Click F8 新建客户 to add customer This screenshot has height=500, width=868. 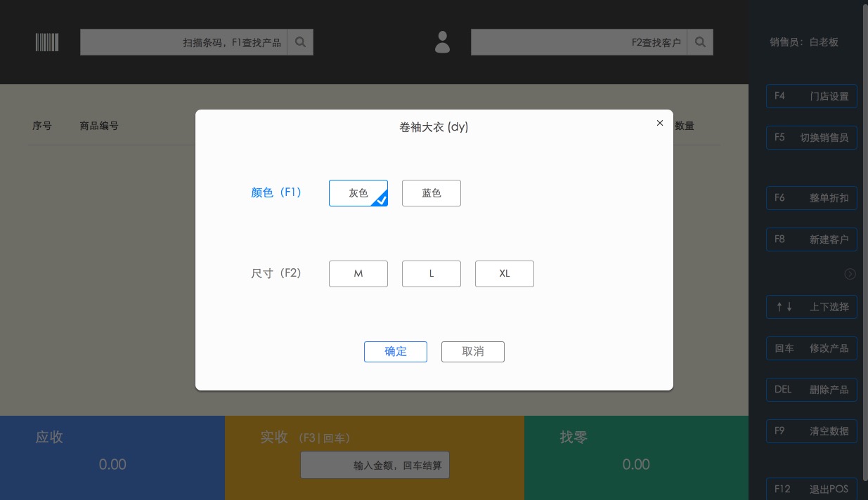coord(811,239)
